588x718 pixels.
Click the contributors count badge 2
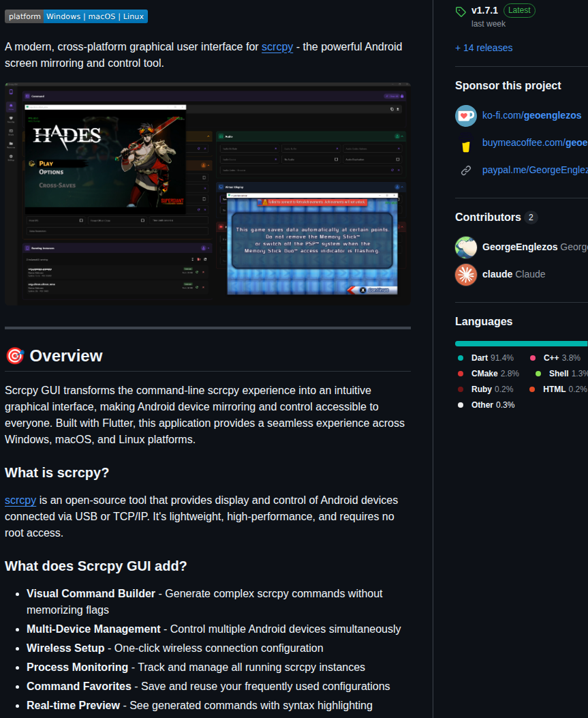pos(531,217)
